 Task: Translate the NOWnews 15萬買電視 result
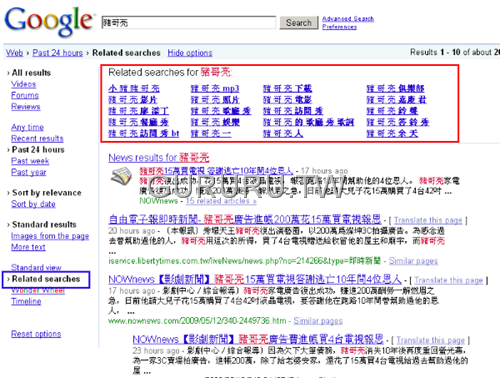pos(449,281)
